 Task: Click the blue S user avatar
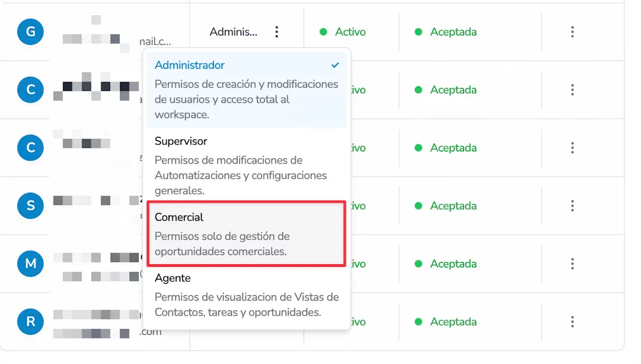[x=31, y=206]
